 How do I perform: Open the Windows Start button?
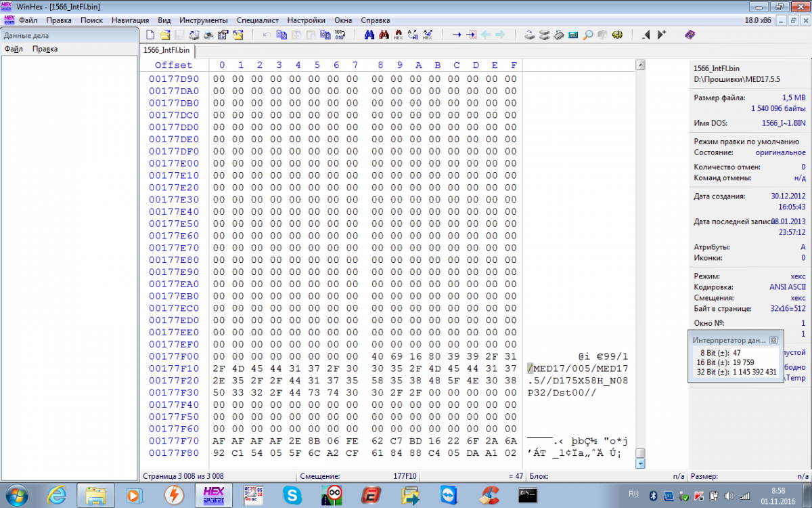pos(17,495)
